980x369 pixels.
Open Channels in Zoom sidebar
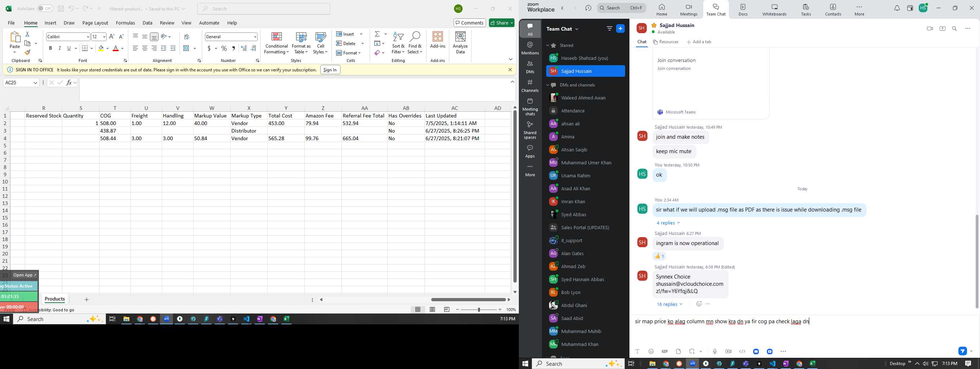pos(530,86)
